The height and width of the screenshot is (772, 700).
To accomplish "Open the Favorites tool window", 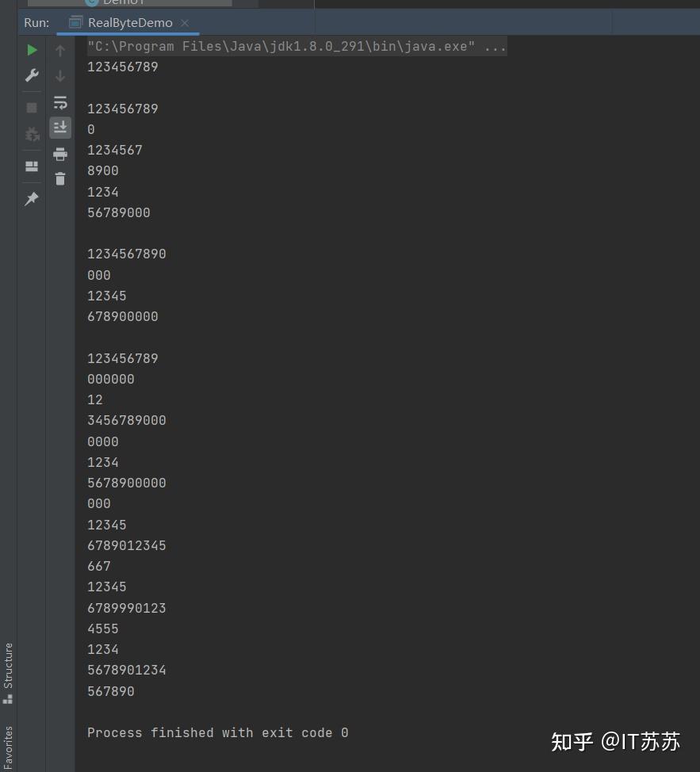I will (8, 747).
